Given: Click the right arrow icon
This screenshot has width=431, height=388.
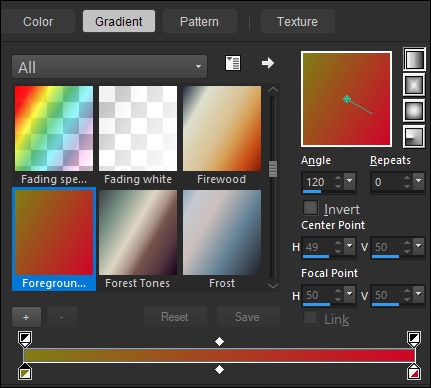Looking at the screenshot, I should click(x=268, y=63).
